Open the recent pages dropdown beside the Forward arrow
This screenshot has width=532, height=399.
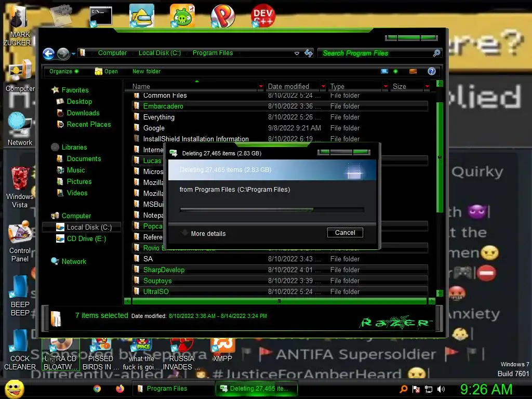click(x=73, y=54)
